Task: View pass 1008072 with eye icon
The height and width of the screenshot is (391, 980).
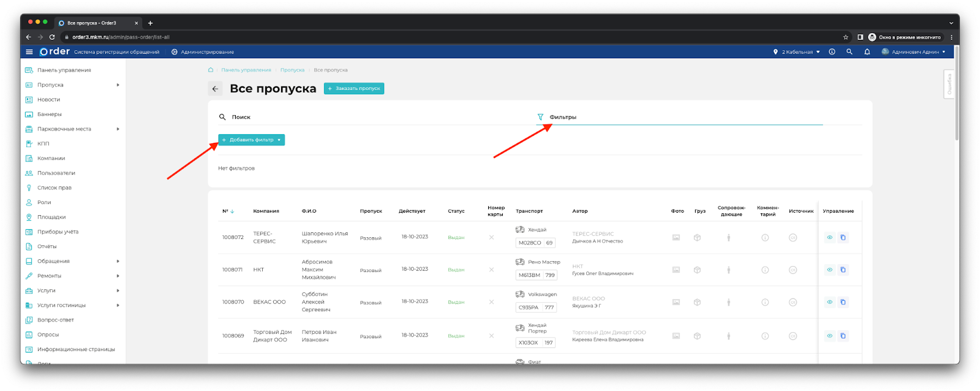Action: [829, 238]
